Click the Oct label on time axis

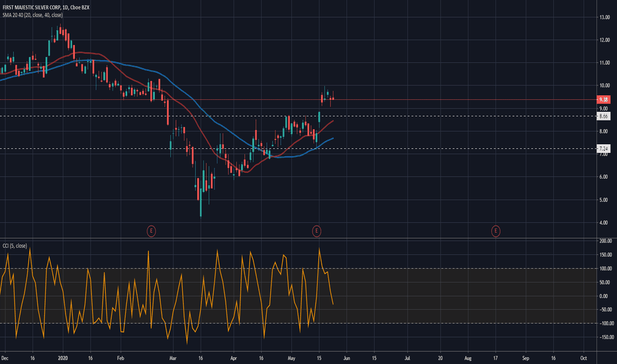(x=583, y=359)
